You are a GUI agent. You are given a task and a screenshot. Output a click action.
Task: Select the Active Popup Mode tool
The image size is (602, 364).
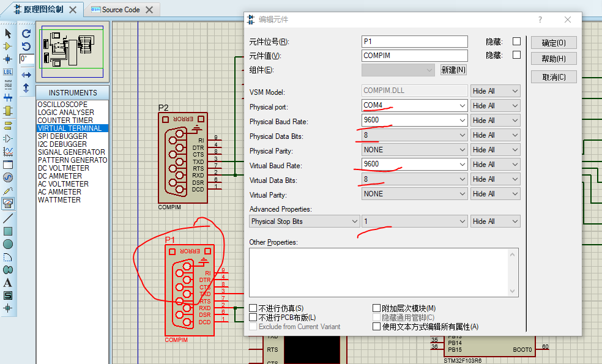click(x=8, y=165)
